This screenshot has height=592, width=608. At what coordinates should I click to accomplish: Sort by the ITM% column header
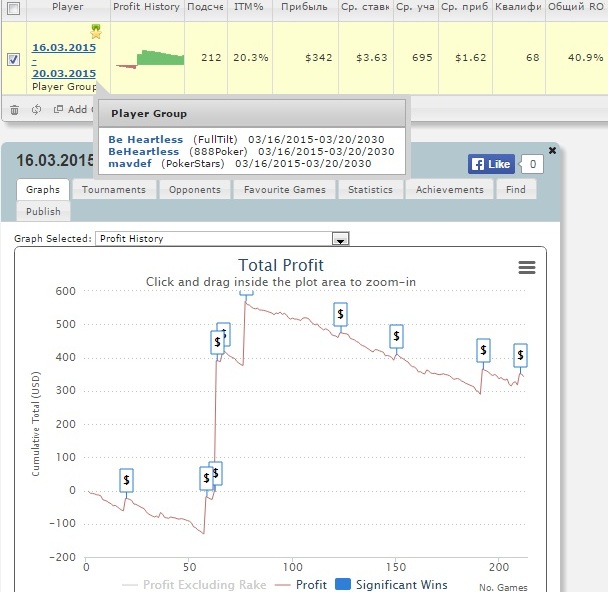tap(249, 7)
